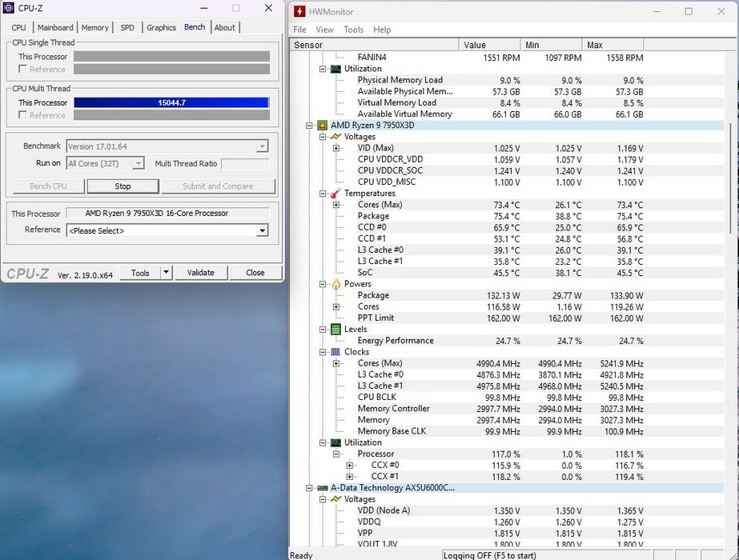Switch to the About tab
The width and height of the screenshot is (739, 560).
click(225, 28)
